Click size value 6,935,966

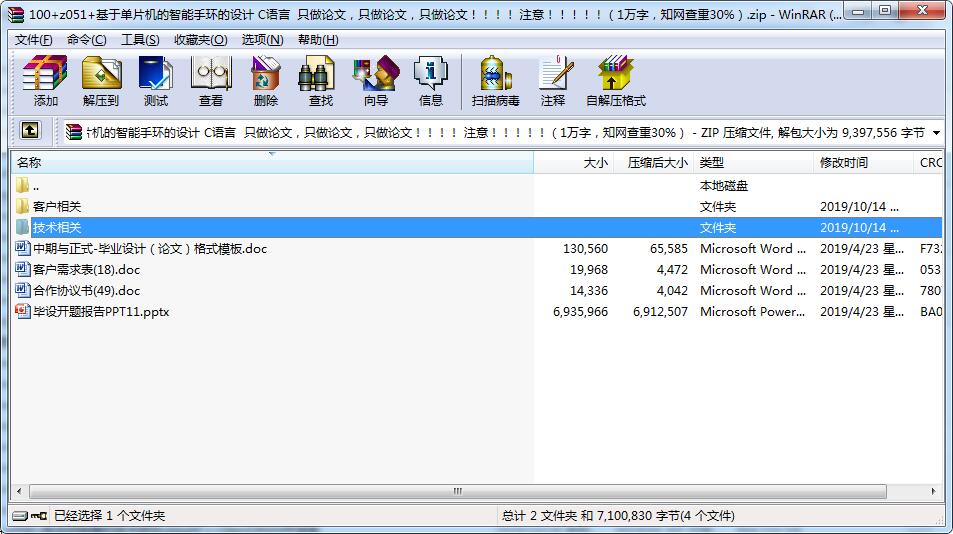pyautogui.click(x=580, y=311)
